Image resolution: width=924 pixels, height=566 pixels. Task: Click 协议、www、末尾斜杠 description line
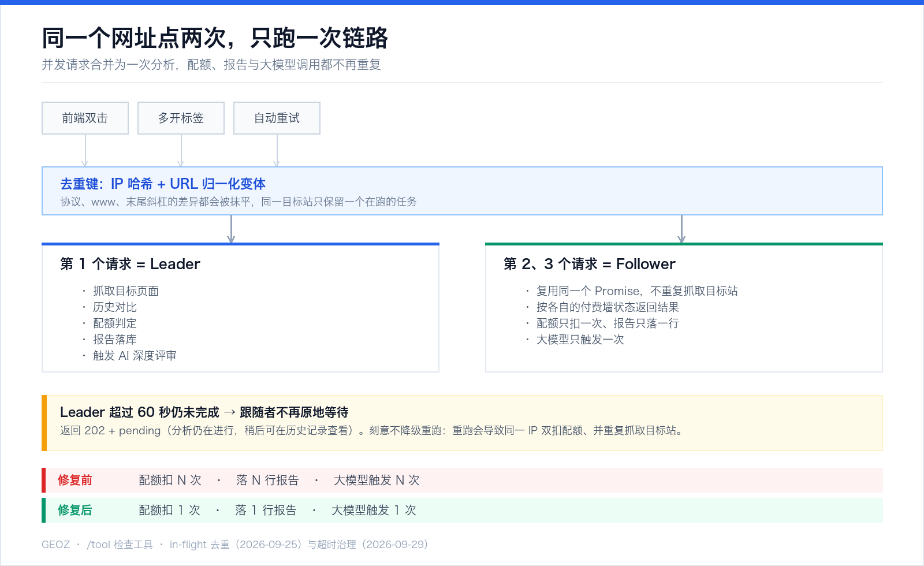click(239, 202)
